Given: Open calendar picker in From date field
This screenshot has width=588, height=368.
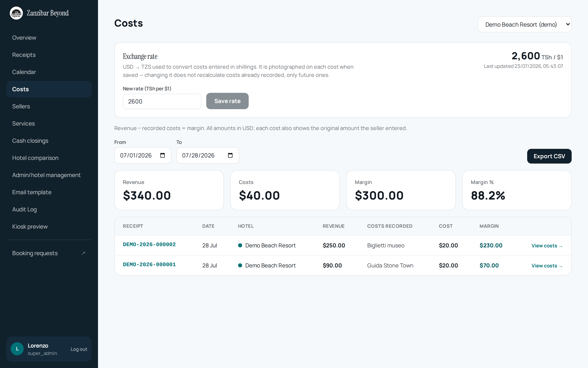Looking at the screenshot, I should tap(163, 155).
